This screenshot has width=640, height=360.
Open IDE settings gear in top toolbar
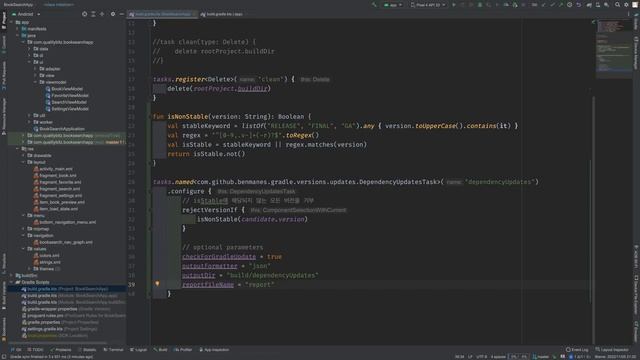point(626,5)
